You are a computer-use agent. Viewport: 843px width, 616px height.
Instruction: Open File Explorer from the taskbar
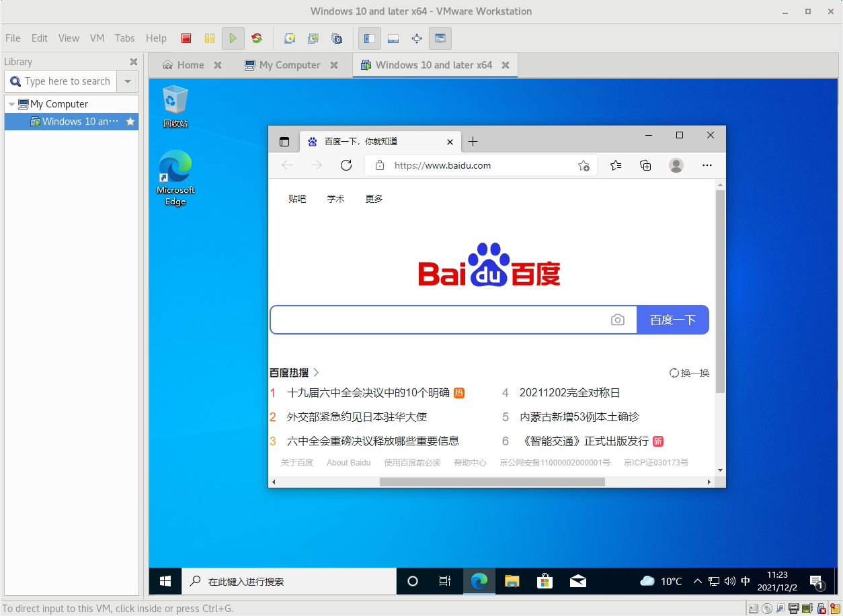512,581
